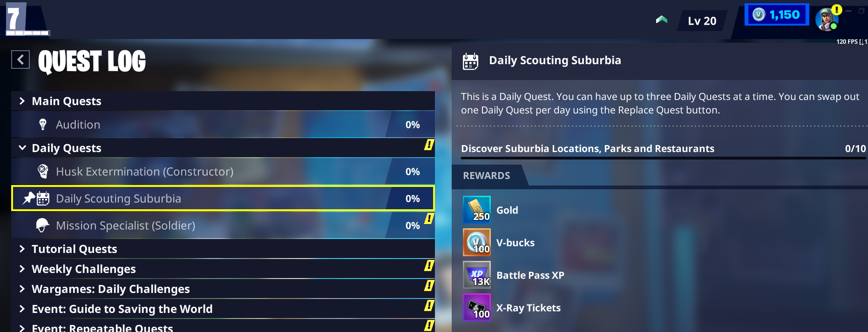This screenshot has width=868, height=332.
Task: Expand the Main Quests section
Action: [22, 101]
